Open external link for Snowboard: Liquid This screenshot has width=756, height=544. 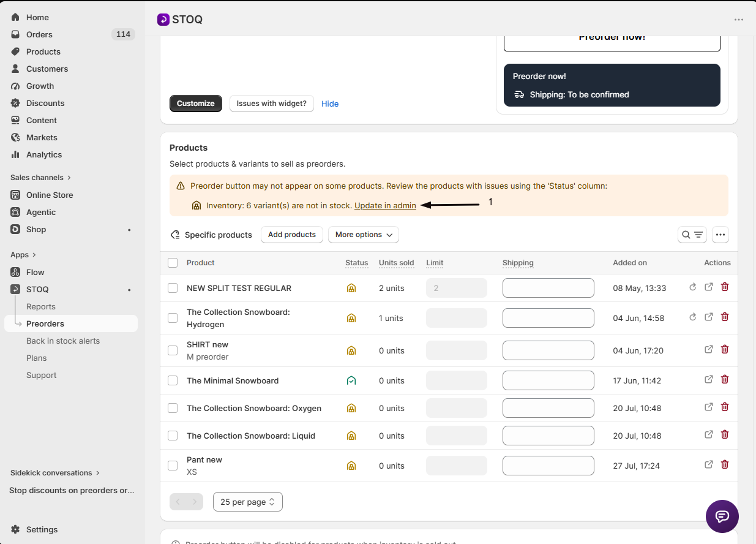pos(709,434)
